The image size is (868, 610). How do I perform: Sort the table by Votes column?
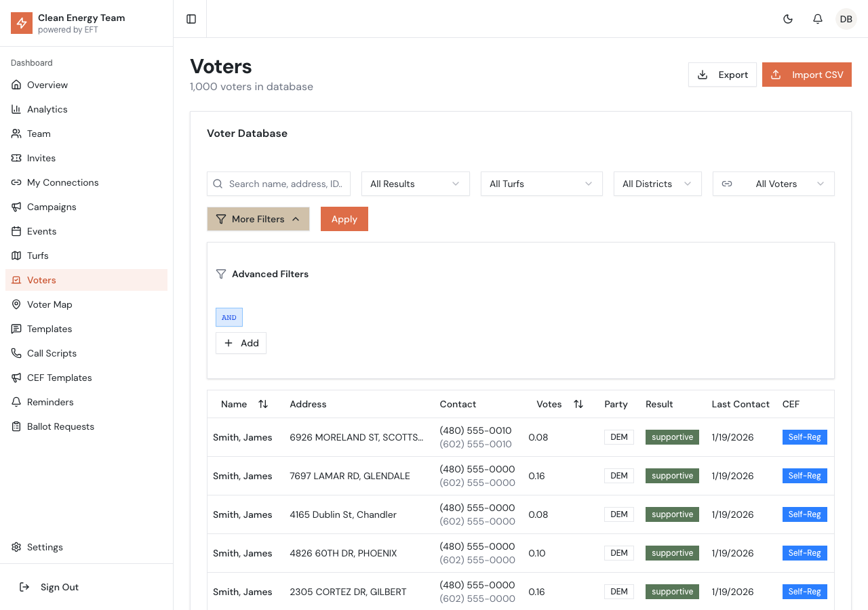click(578, 404)
